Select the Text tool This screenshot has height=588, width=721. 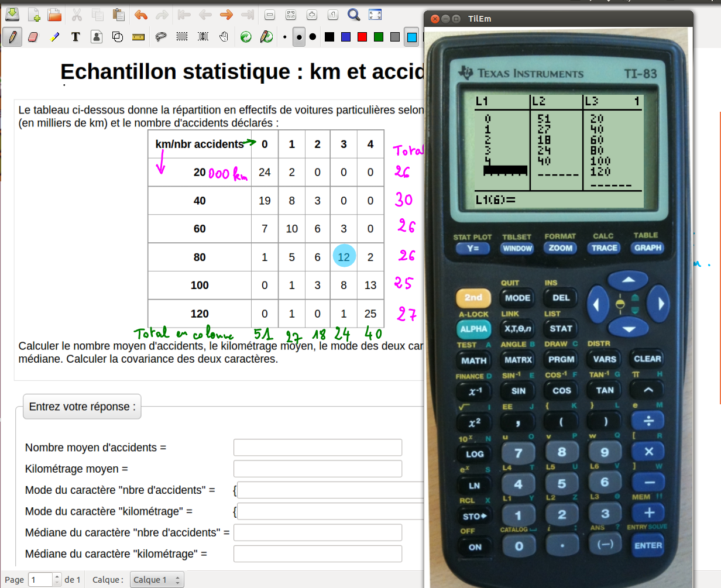pyautogui.click(x=75, y=37)
